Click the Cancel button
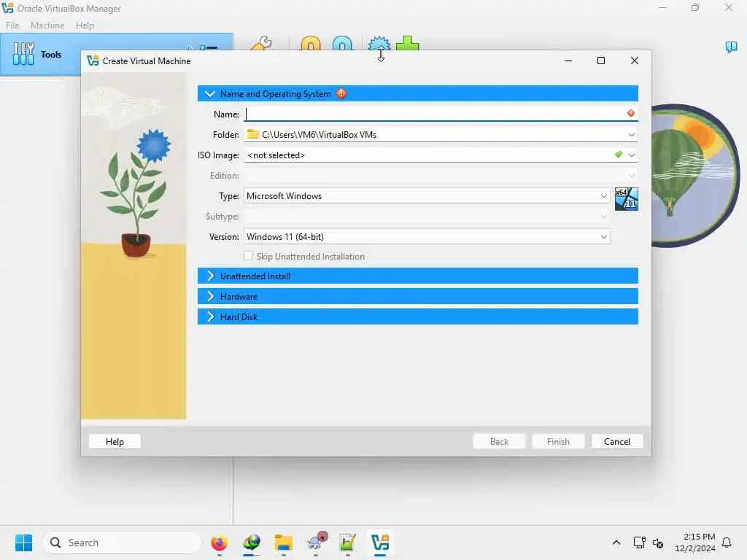The width and height of the screenshot is (747, 560). click(x=617, y=441)
